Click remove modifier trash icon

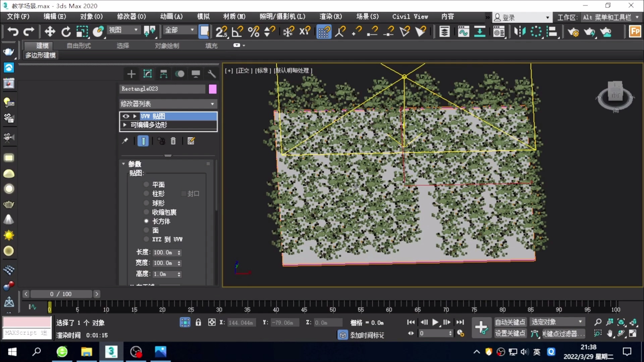click(173, 141)
